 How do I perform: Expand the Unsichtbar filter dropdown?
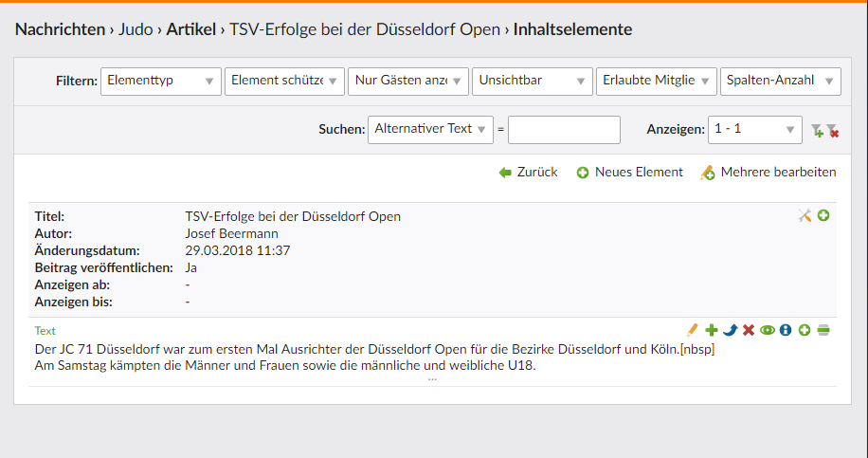tap(532, 82)
